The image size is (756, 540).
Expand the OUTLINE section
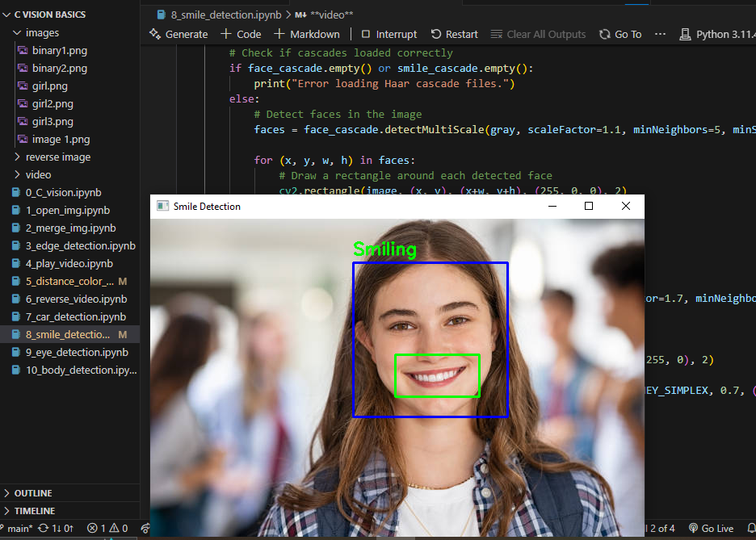tap(32, 493)
